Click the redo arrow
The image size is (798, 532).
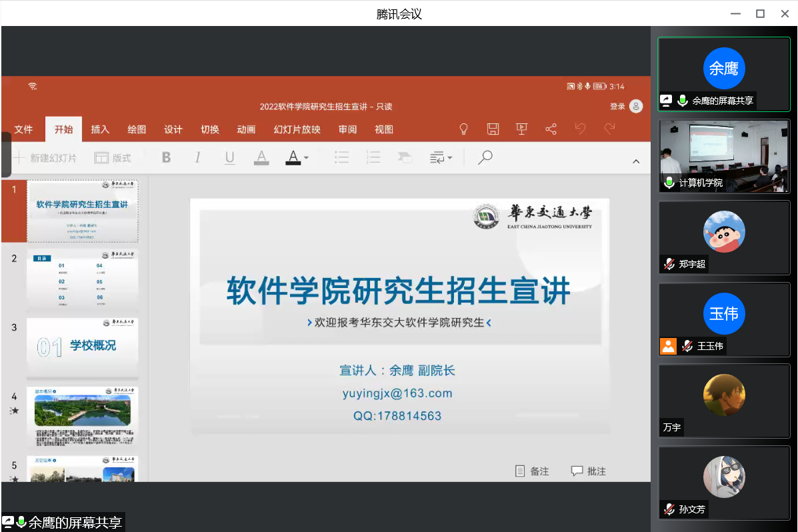(x=609, y=128)
